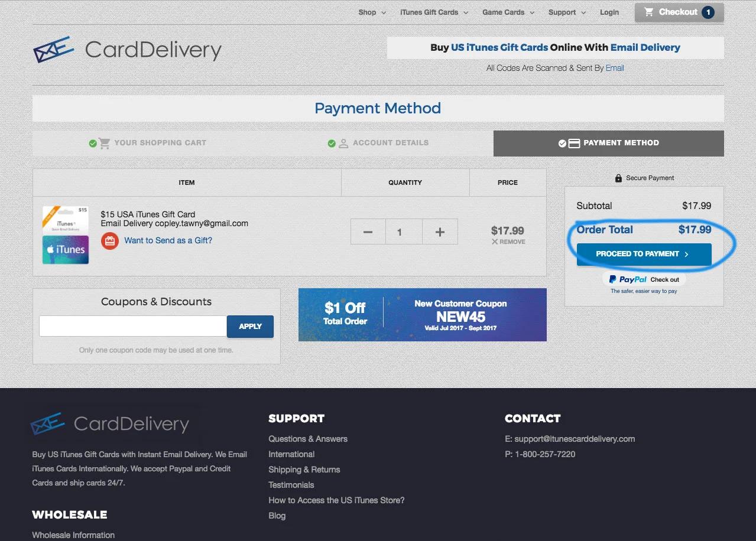This screenshot has height=541, width=756.
Task: Open the Blog footer link
Action: (x=277, y=516)
